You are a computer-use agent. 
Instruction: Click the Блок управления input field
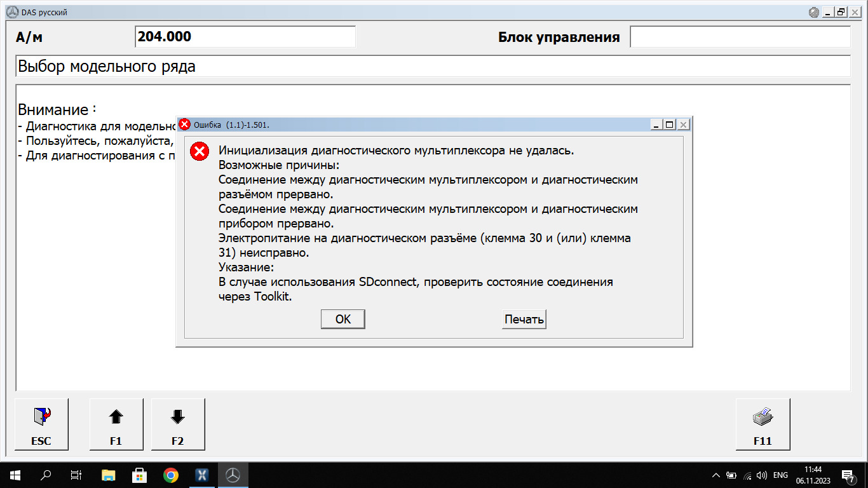point(740,37)
